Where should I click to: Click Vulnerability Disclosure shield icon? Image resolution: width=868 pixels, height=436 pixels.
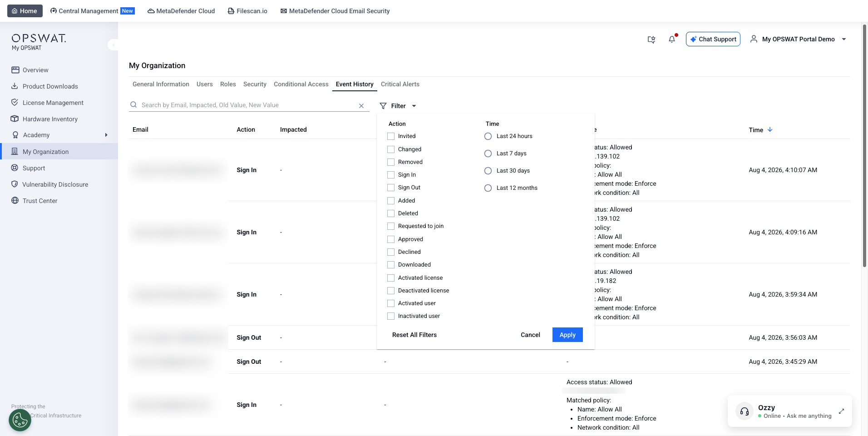click(x=15, y=184)
